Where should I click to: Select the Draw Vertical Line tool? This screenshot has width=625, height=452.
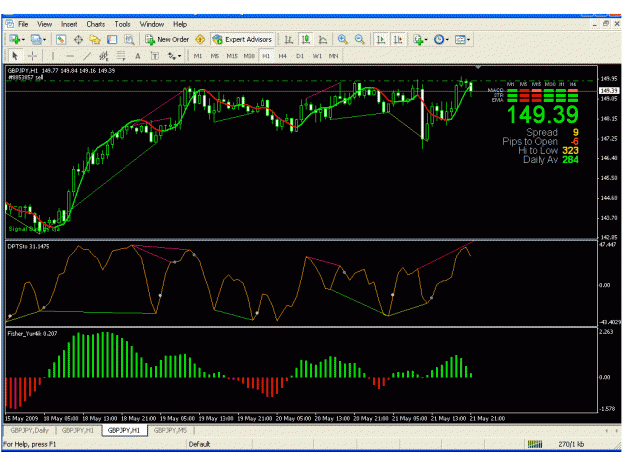[53, 56]
